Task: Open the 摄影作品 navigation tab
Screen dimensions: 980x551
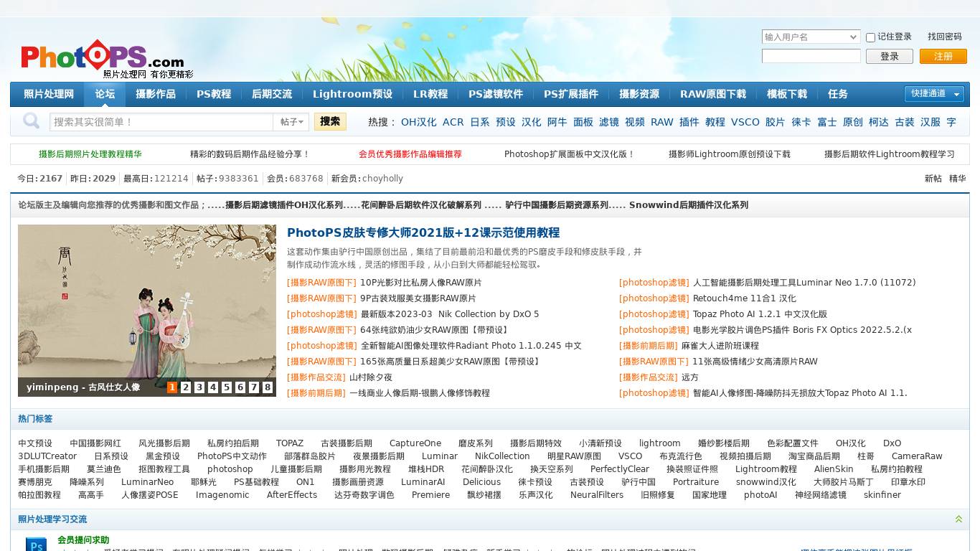Action: click(x=156, y=94)
